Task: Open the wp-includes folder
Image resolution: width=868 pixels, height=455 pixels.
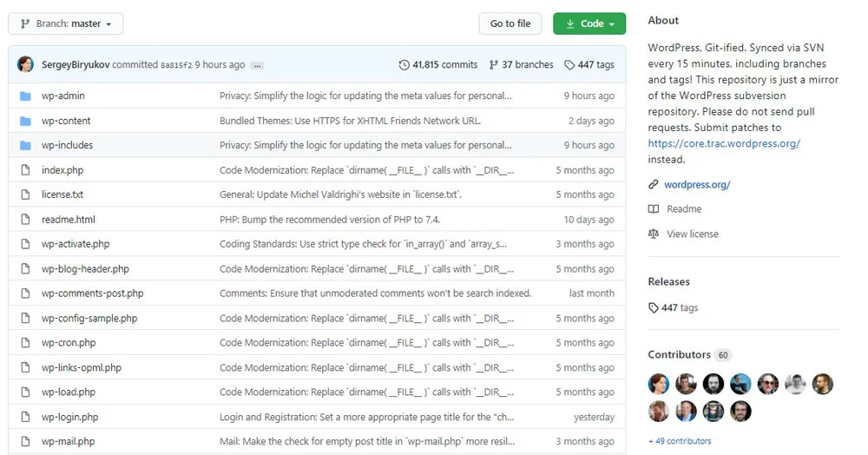Action: (x=67, y=145)
